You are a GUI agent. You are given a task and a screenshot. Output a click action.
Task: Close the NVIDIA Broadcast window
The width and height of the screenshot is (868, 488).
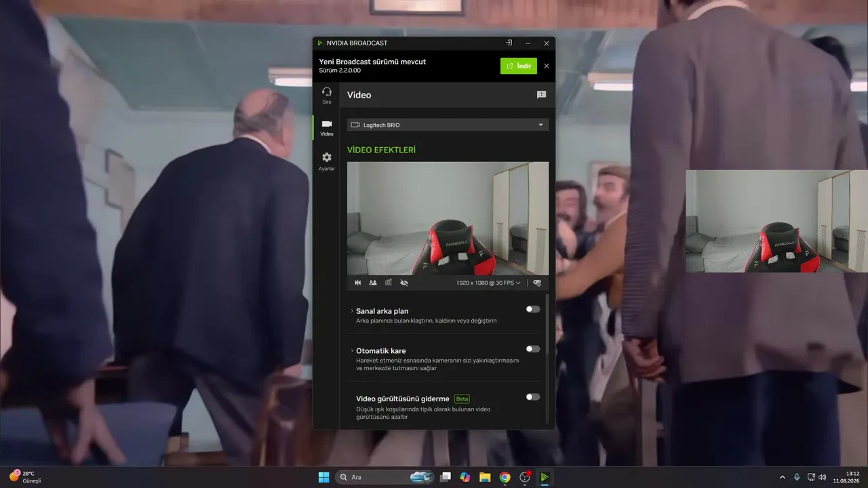pyautogui.click(x=547, y=43)
